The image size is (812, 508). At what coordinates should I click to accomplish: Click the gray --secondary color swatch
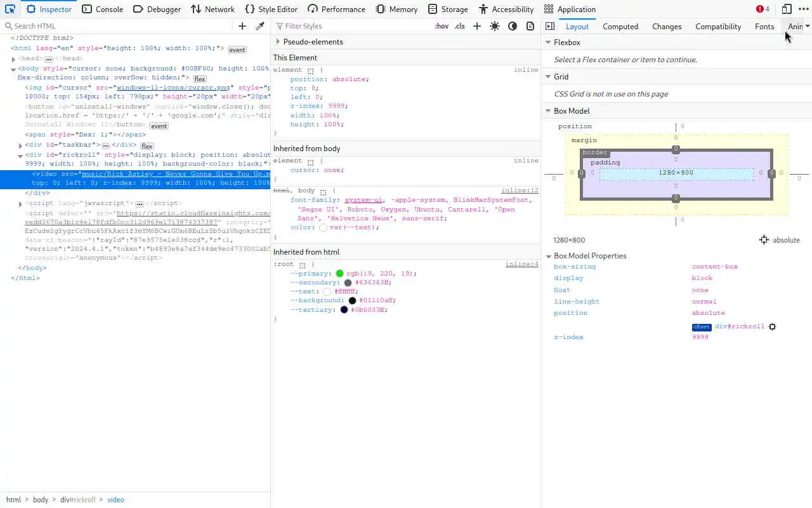pyautogui.click(x=348, y=283)
